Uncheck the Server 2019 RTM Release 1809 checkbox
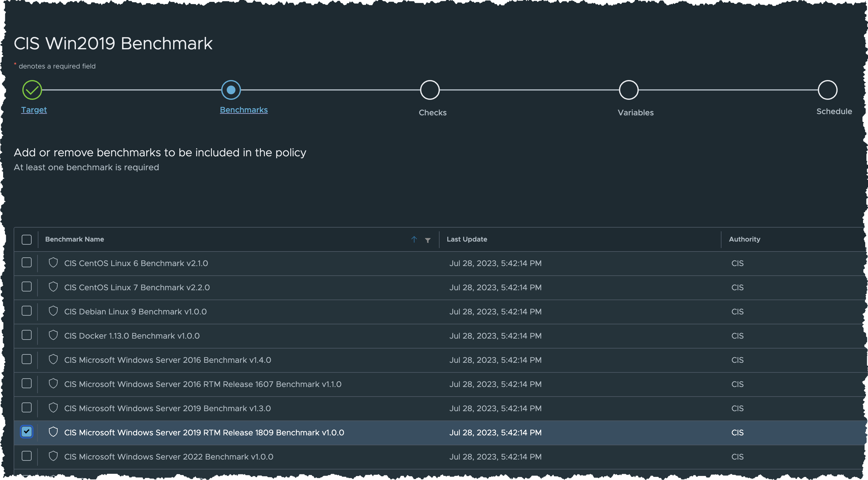 coord(27,432)
